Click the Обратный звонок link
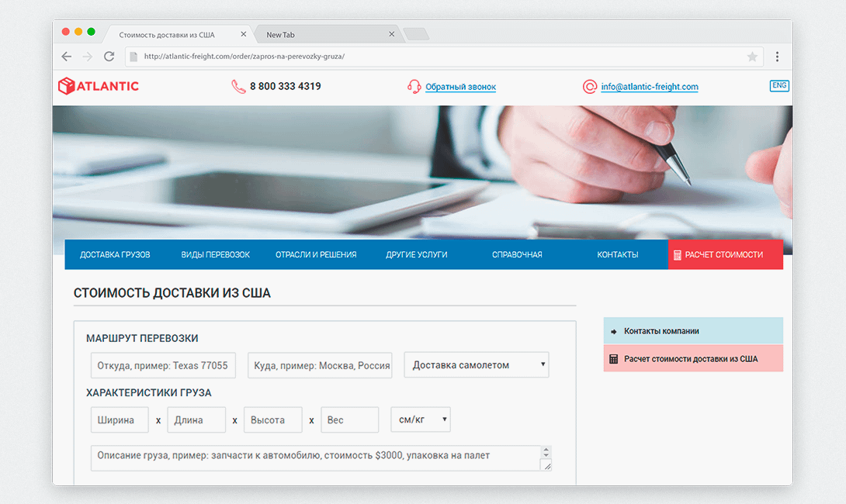 tap(460, 87)
